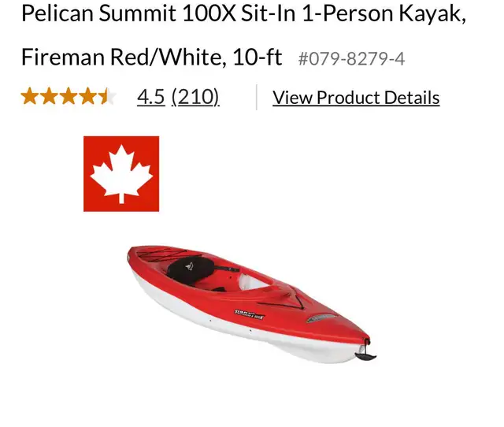Click the third orange rating star

tap(69, 96)
